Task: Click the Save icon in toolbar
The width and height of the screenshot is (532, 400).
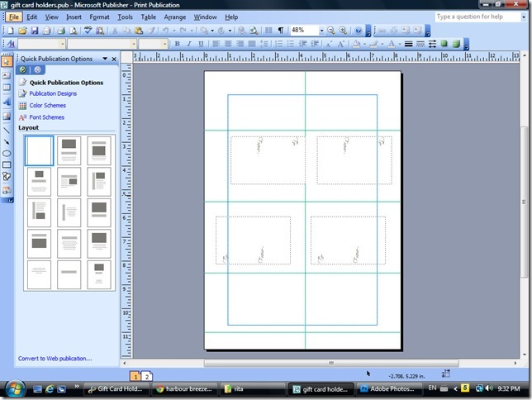Action: [36, 31]
